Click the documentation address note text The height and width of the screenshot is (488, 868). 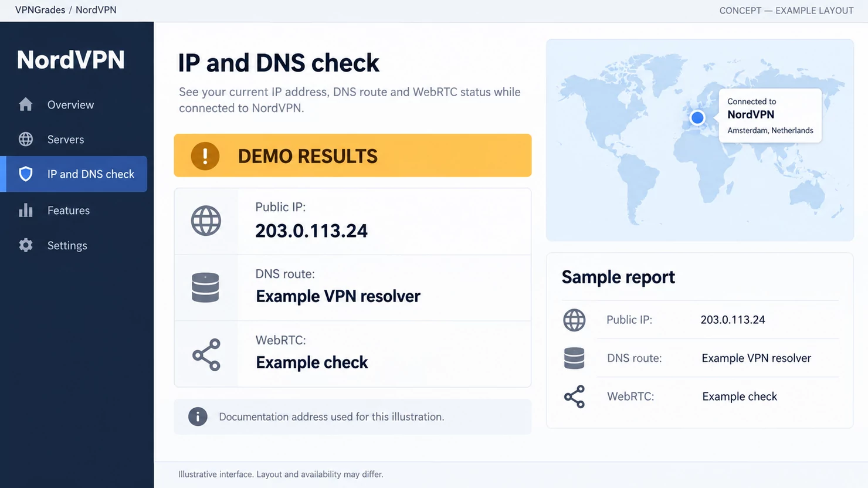[x=331, y=416]
